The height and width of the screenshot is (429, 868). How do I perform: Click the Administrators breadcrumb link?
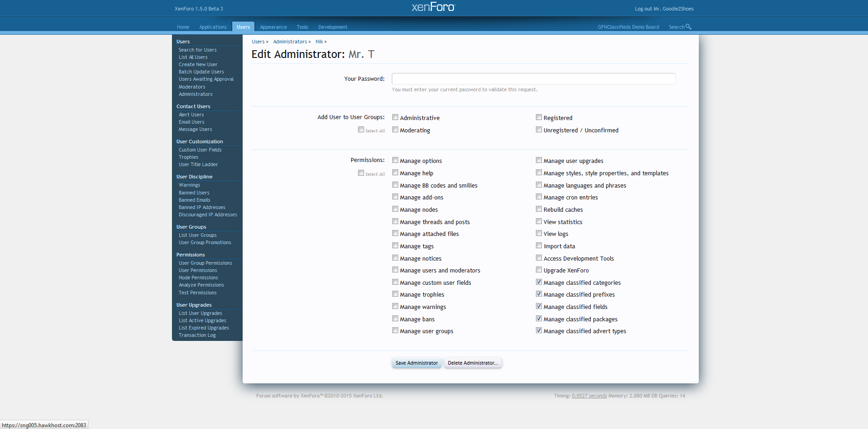click(290, 42)
